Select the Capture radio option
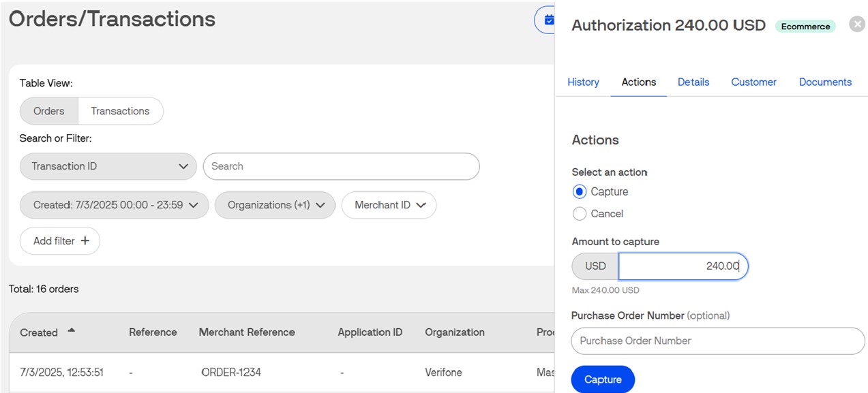This screenshot has width=868, height=393. (x=580, y=192)
